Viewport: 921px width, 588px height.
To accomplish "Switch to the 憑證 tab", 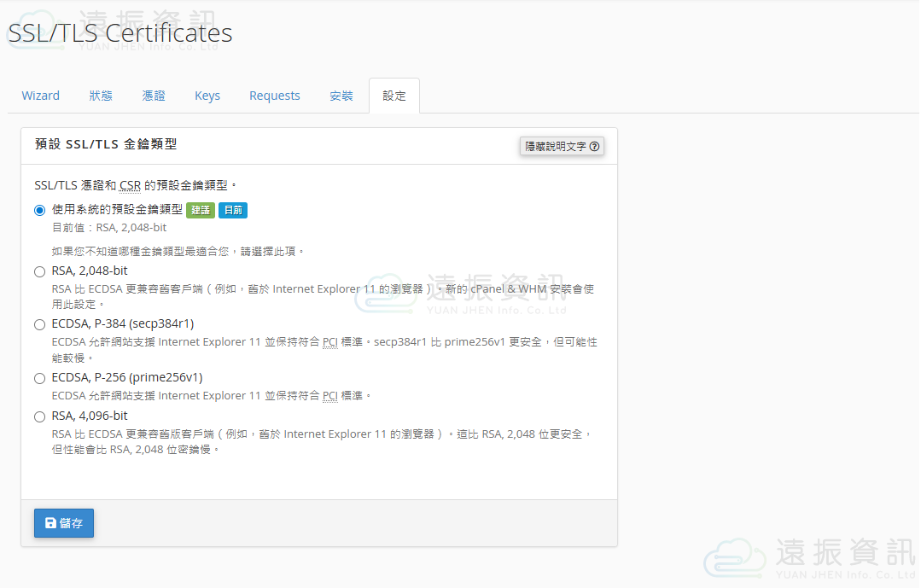I will coord(154,96).
